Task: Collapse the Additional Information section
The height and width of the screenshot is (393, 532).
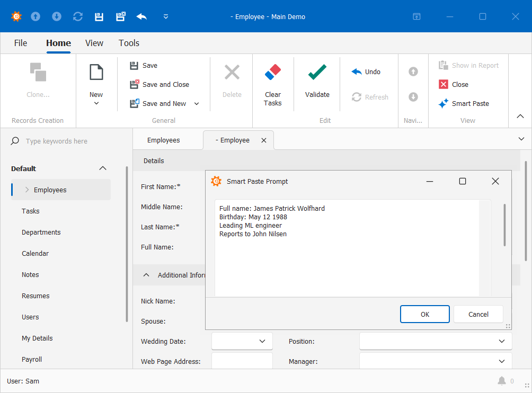Action: coord(146,275)
